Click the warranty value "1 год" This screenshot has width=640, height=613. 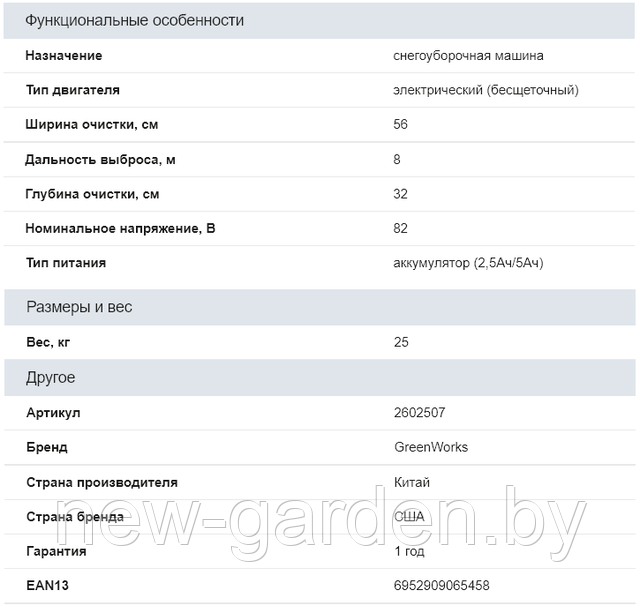point(412,551)
